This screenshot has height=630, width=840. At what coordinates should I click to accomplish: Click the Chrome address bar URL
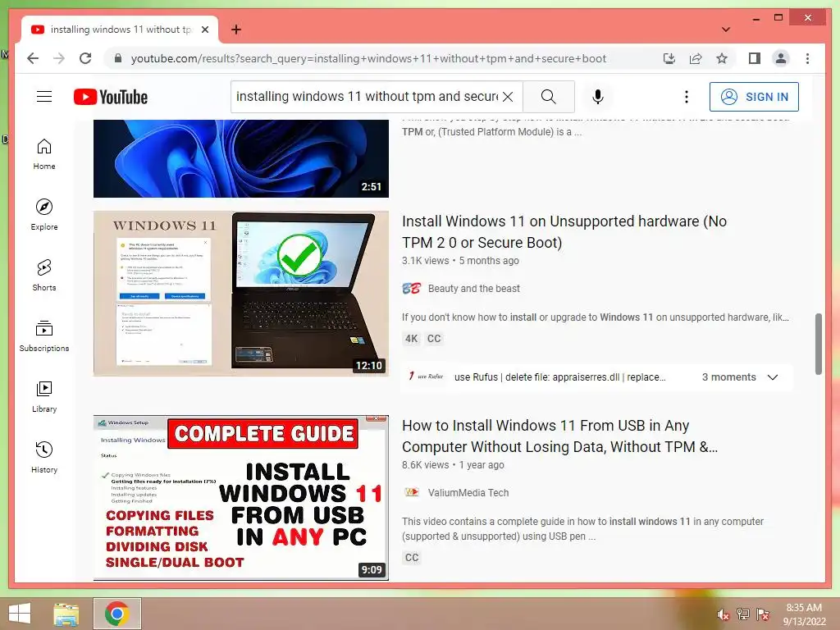tap(368, 58)
